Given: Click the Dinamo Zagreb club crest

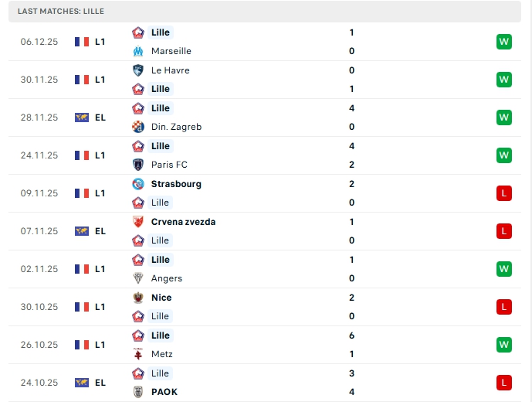Looking at the screenshot, I should [x=138, y=127].
